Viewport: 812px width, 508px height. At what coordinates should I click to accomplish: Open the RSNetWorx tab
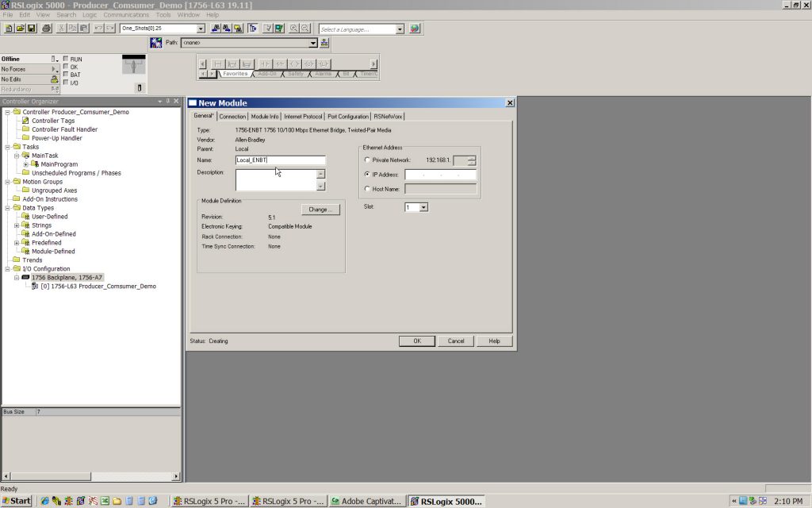pos(388,117)
